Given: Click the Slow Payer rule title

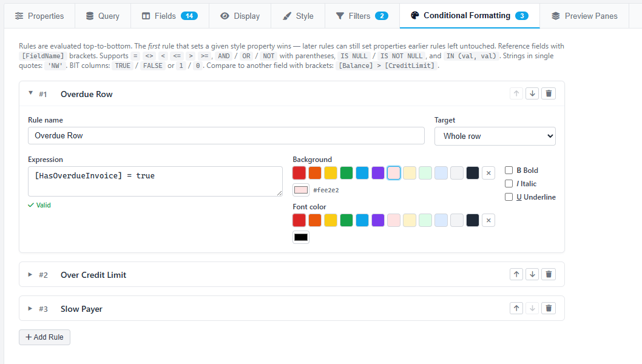Looking at the screenshot, I should 81,309.
